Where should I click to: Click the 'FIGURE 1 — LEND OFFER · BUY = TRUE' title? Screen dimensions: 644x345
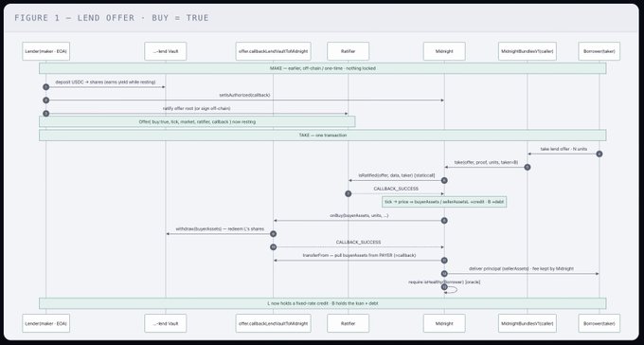pyautogui.click(x=112, y=18)
